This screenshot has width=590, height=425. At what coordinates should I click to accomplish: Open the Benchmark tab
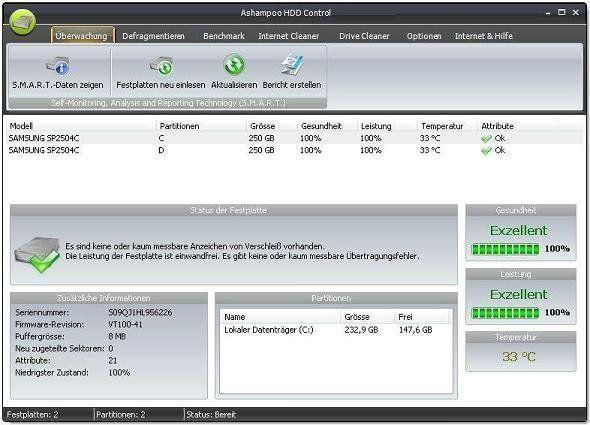coord(224,36)
